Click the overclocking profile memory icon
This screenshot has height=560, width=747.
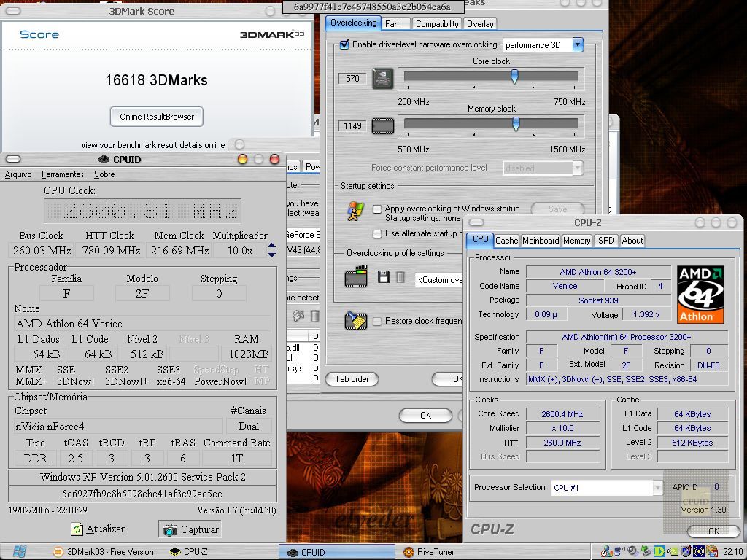click(x=356, y=276)
